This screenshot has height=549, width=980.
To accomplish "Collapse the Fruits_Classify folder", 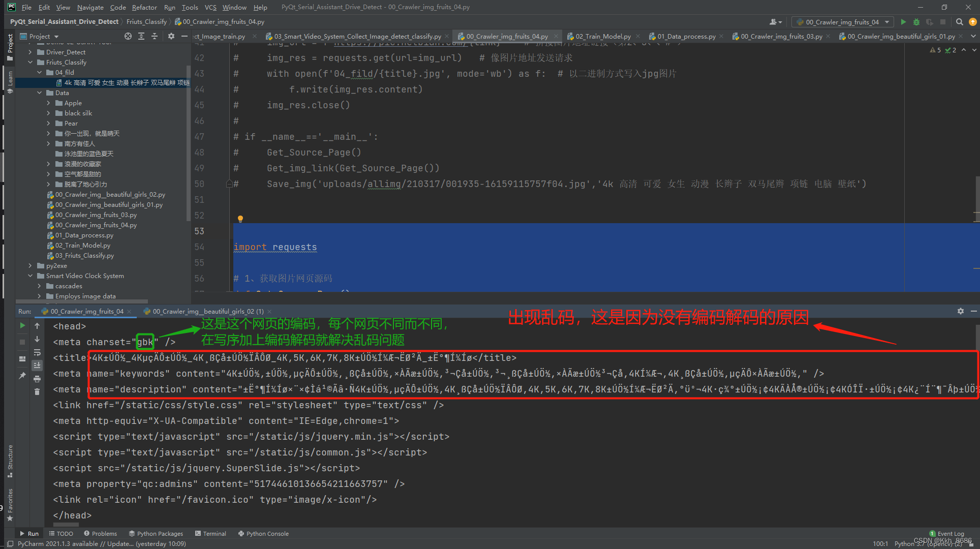I will tap(30, 62).
